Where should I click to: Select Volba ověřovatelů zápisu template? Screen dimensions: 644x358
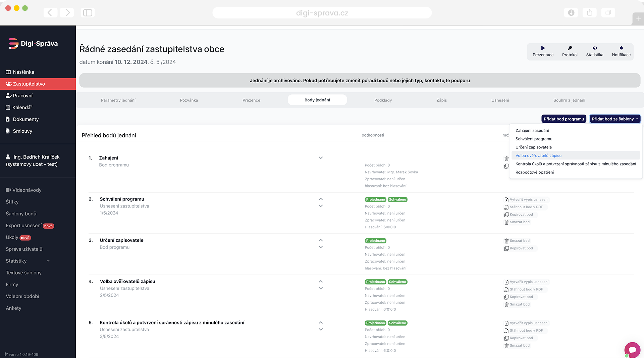(x=538, y=155)
